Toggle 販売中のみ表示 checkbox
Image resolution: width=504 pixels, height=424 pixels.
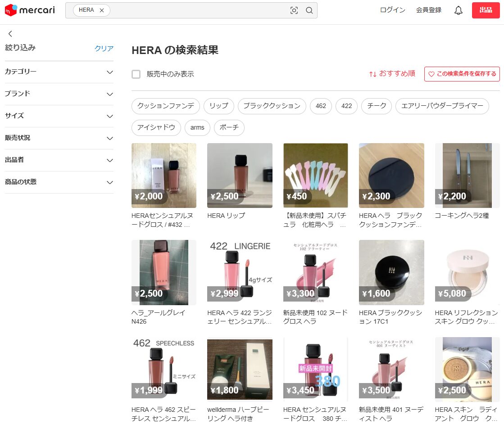(x=136, y=74)
